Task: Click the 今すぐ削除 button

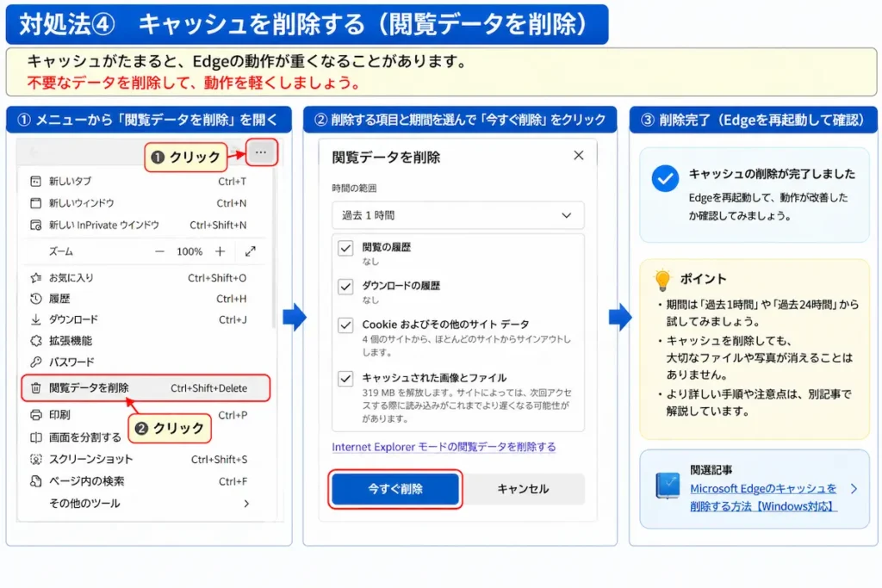Action: pos(395,489)
